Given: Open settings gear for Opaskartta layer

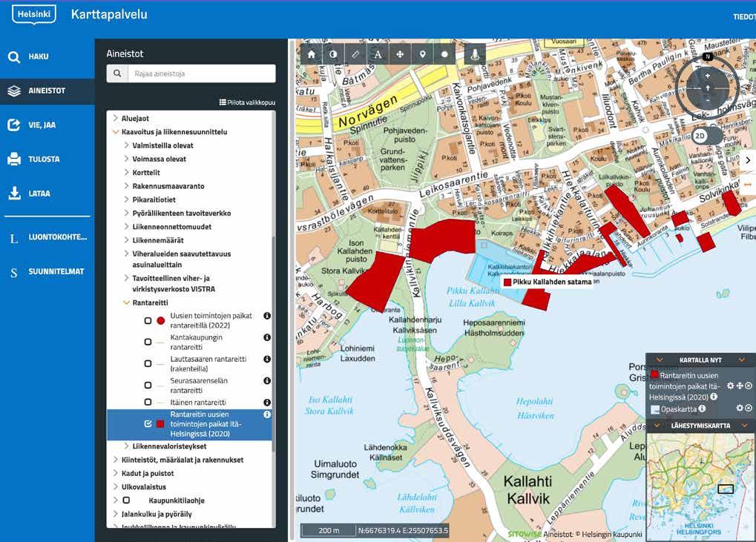Looking at the screenshot, I should [x=740, y=408].
